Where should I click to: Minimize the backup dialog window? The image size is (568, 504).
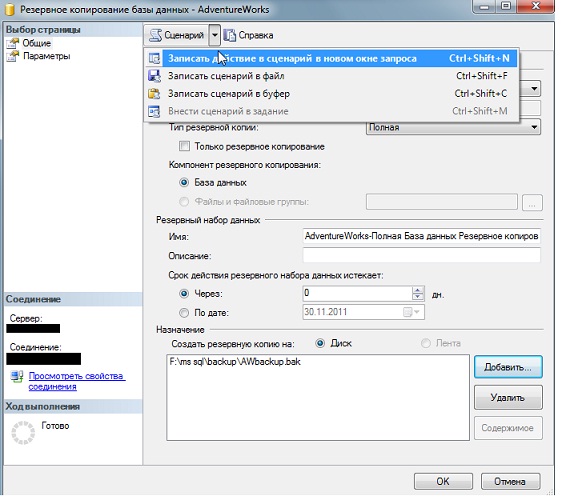[485, 7]
